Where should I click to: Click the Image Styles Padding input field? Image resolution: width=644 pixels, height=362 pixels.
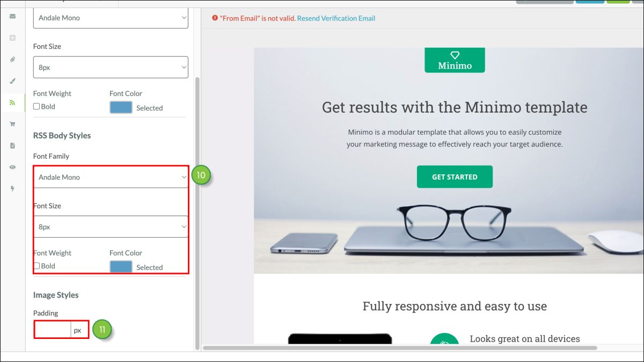click(53, 330)
